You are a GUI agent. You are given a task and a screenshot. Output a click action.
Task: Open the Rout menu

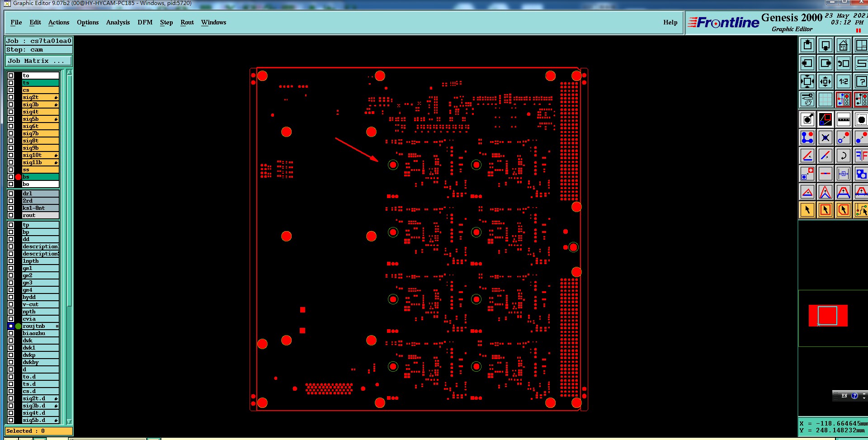coord(187,22)
